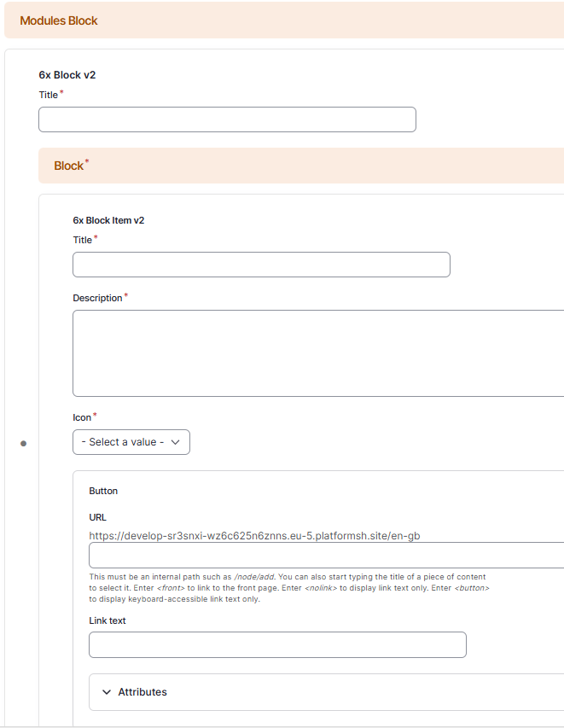Screen dimensions: 564x728
Task: Focus the Description text area
Action: (318, 353)
